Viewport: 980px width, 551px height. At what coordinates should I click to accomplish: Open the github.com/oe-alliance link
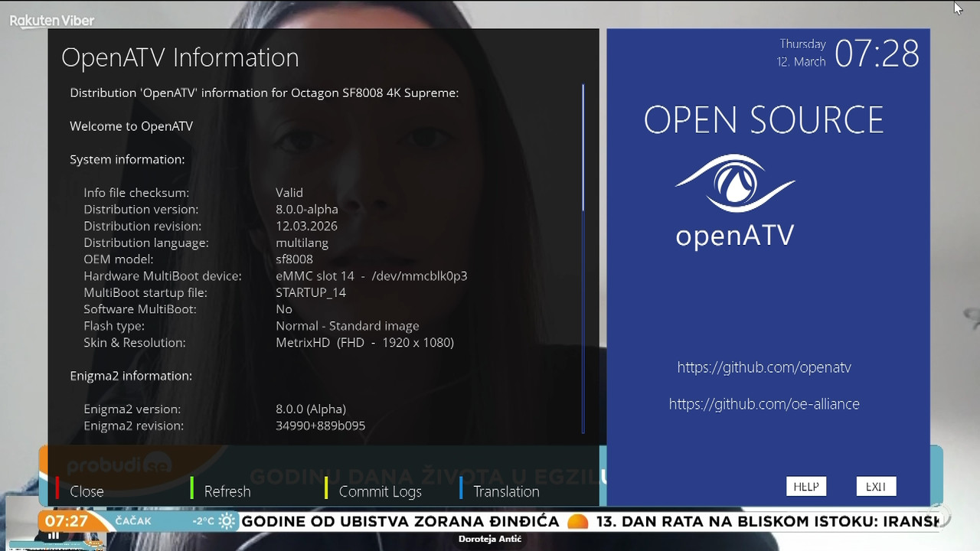pos(764,404)
